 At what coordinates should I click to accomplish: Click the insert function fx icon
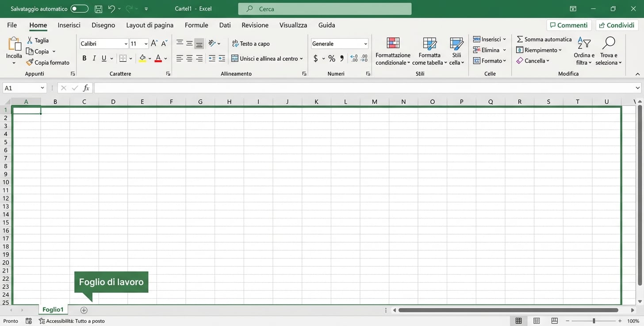point(86,88)
